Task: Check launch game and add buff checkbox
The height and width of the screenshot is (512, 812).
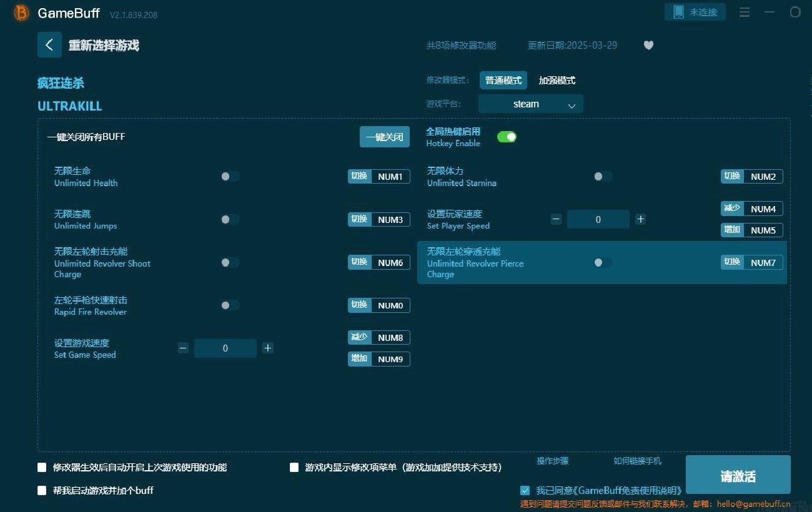Action: pyautogui.click(x=42, y=490)
